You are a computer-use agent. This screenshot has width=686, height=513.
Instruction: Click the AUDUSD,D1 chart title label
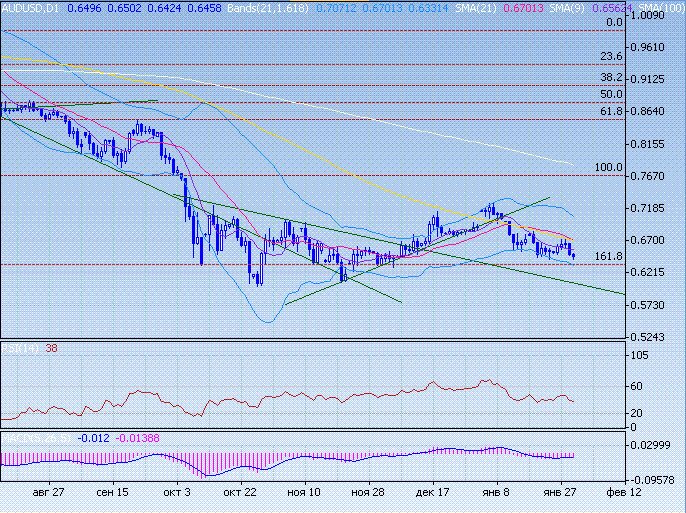pos(30,7)
